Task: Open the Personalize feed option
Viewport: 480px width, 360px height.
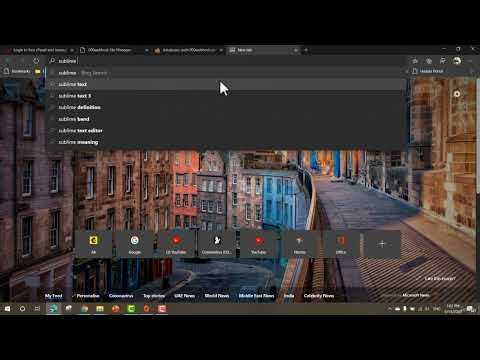Action: pos(85,296)
